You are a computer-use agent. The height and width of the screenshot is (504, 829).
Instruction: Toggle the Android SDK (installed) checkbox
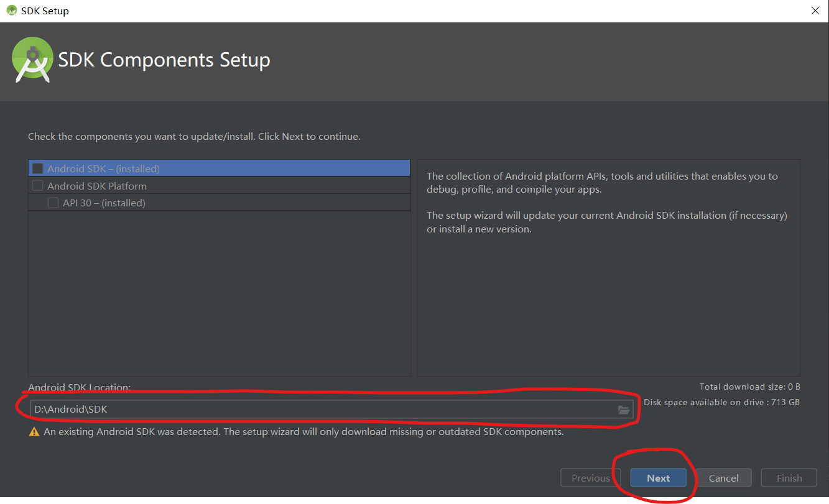pyautogui.click(x=38, y=168)
